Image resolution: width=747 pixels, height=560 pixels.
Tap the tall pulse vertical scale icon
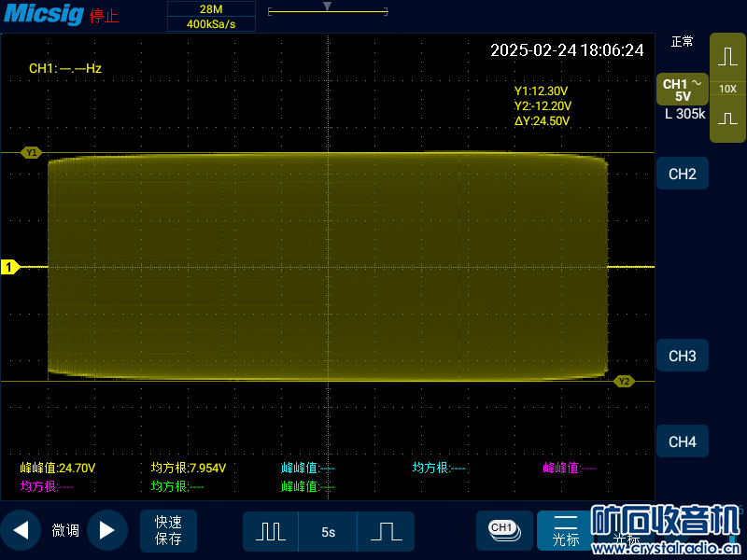coord(727,57)
